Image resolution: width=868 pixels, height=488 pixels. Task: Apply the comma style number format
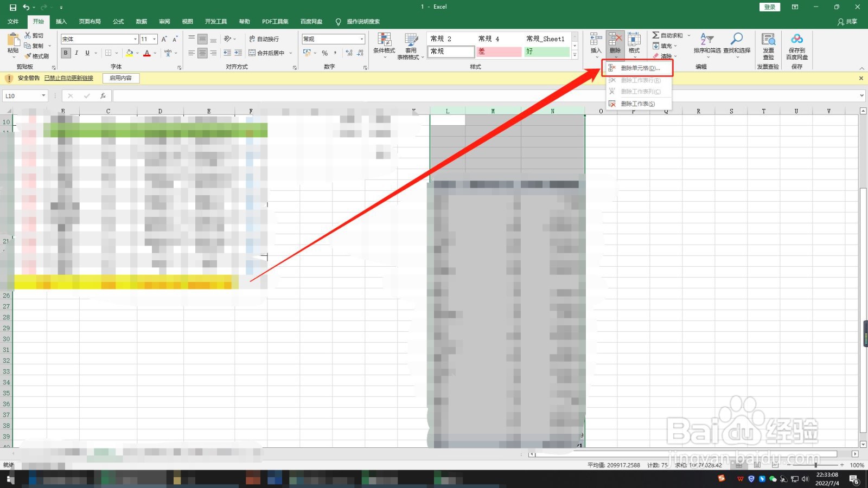pos(335,53)
